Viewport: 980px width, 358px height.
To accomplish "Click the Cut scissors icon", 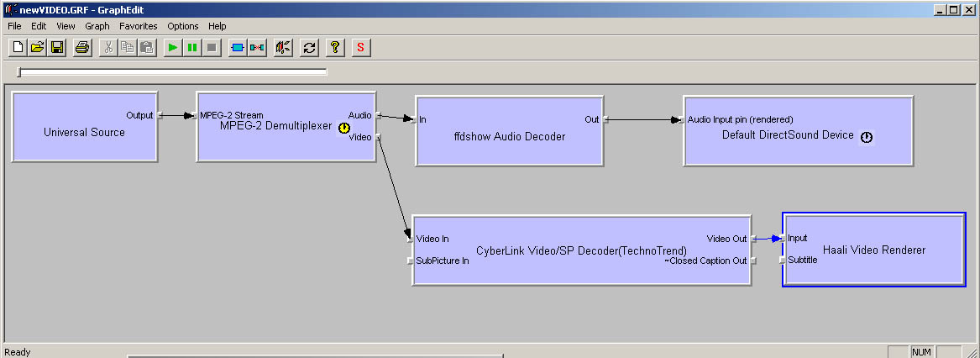I will point(108,47).
